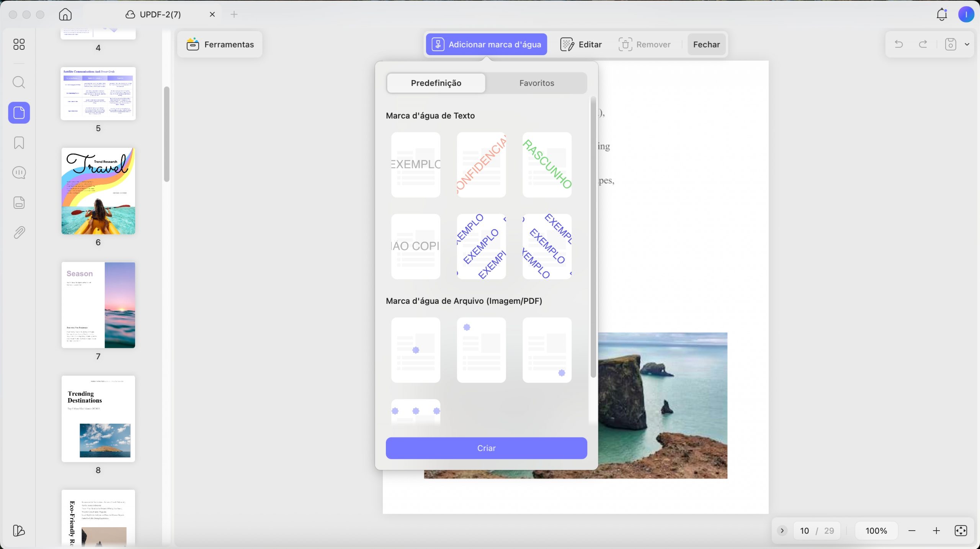The height and width of the screenshot is (549, 980).
Task: Expand the save options dropdown arrow
Action: click(967, 44)
